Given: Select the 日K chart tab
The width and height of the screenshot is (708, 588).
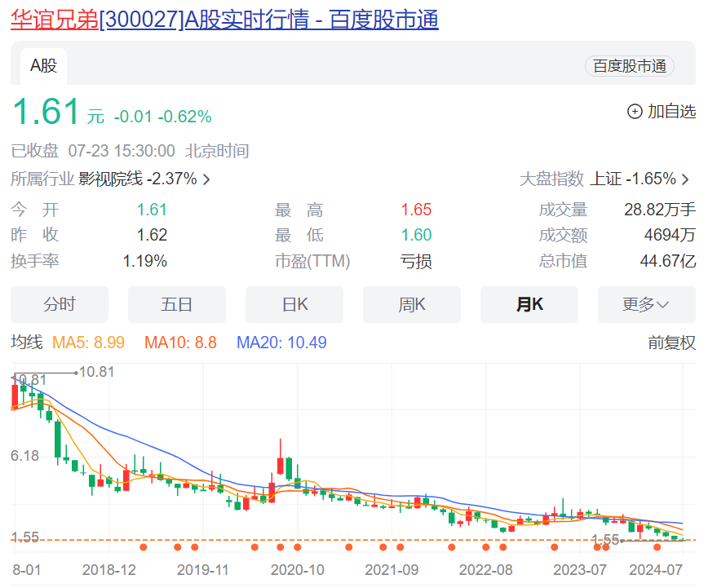Looking at the screenshot, I should [x=294, y=305].
